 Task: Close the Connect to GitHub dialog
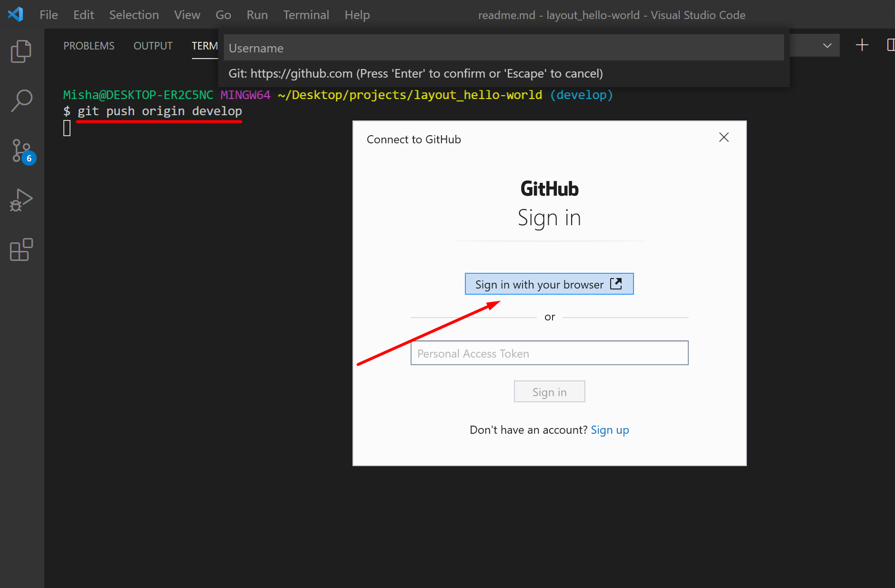point(724,138)
